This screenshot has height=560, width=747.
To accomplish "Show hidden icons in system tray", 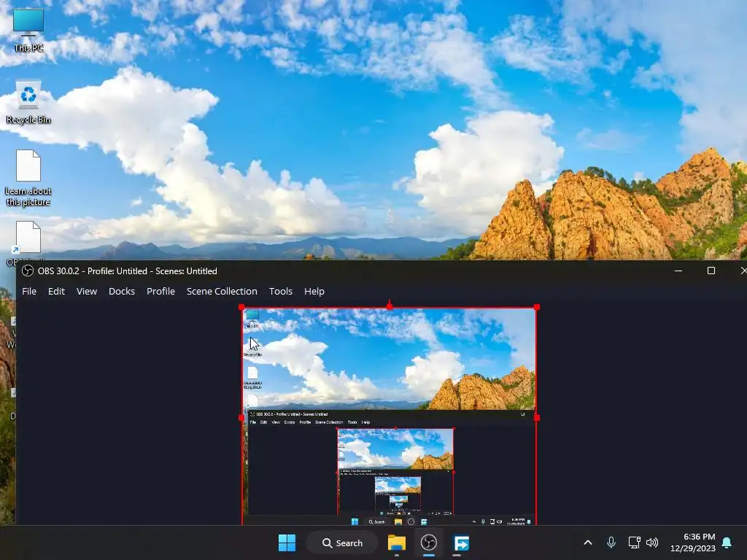I will [588, 542].
